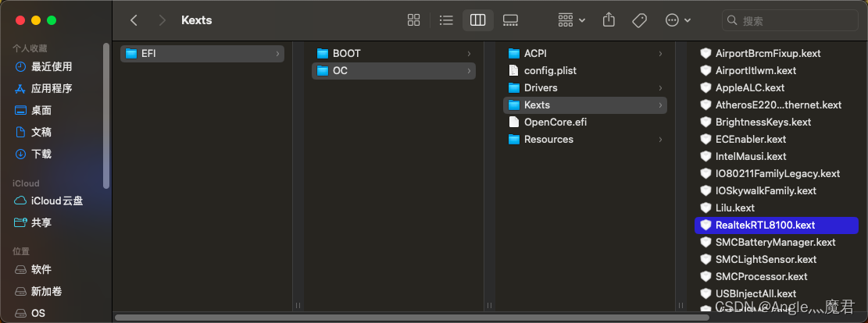Image resolution: width=868 pixels, height=323 pixels.
Task: Click the sidebar vertical scrollbar
Action: tap(106, 116)
